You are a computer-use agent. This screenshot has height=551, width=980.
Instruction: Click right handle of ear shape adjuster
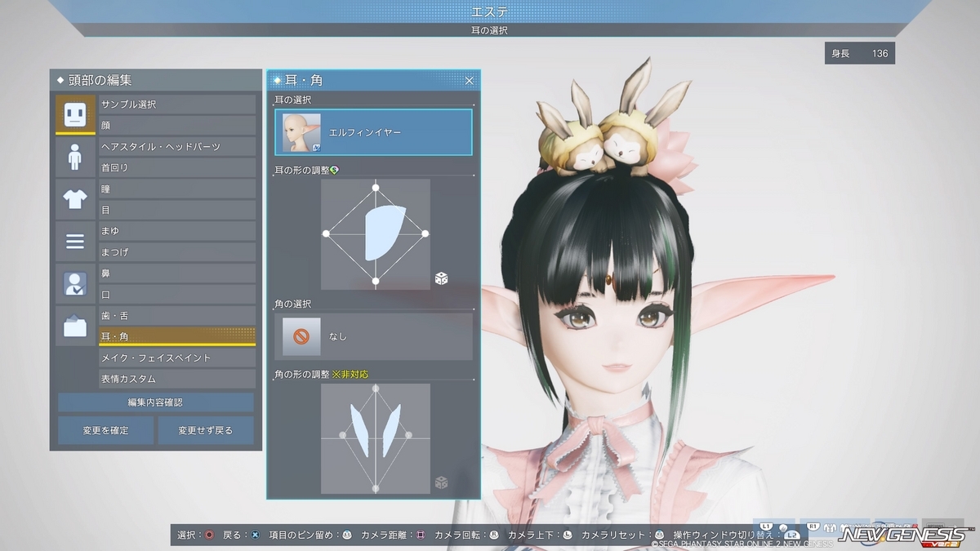(425, 233)
